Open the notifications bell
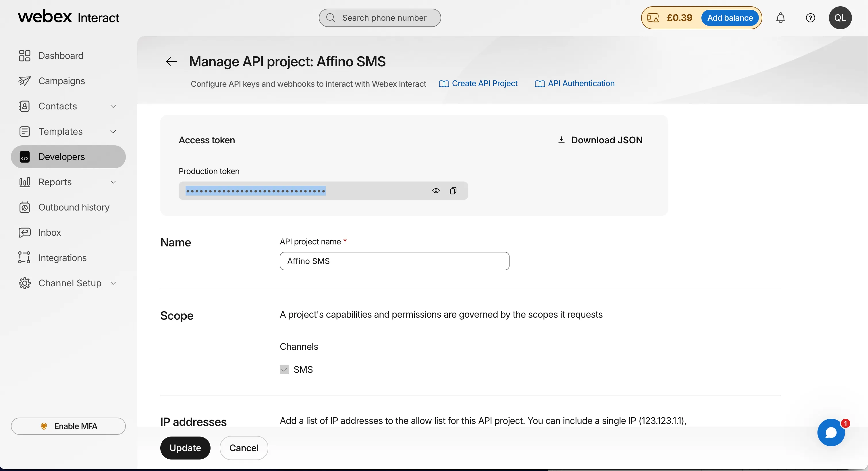The width and height of the screenshot is (868, 471). point(780,18)
